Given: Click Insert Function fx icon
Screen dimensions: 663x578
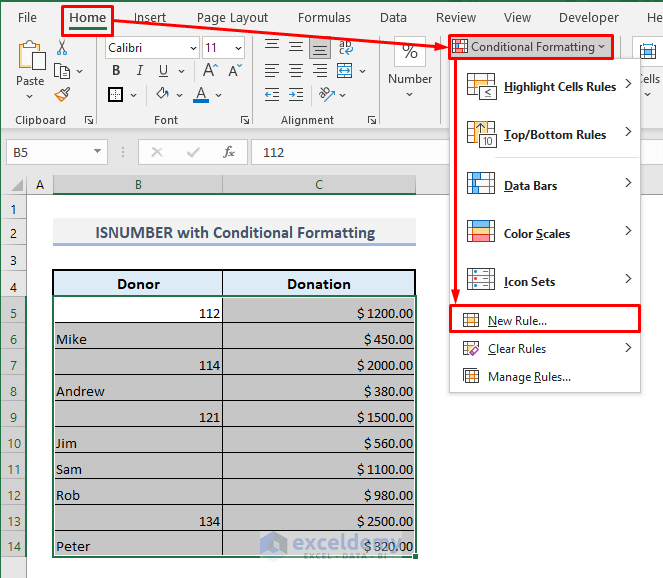Looking at the screenshot, I should point(229,152).
